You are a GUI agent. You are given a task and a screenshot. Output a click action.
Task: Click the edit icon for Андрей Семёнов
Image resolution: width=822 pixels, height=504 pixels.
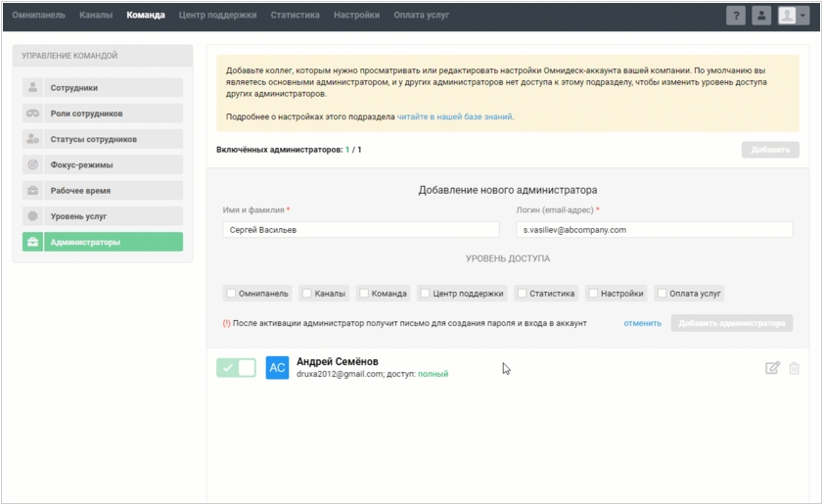coord(772,368)
